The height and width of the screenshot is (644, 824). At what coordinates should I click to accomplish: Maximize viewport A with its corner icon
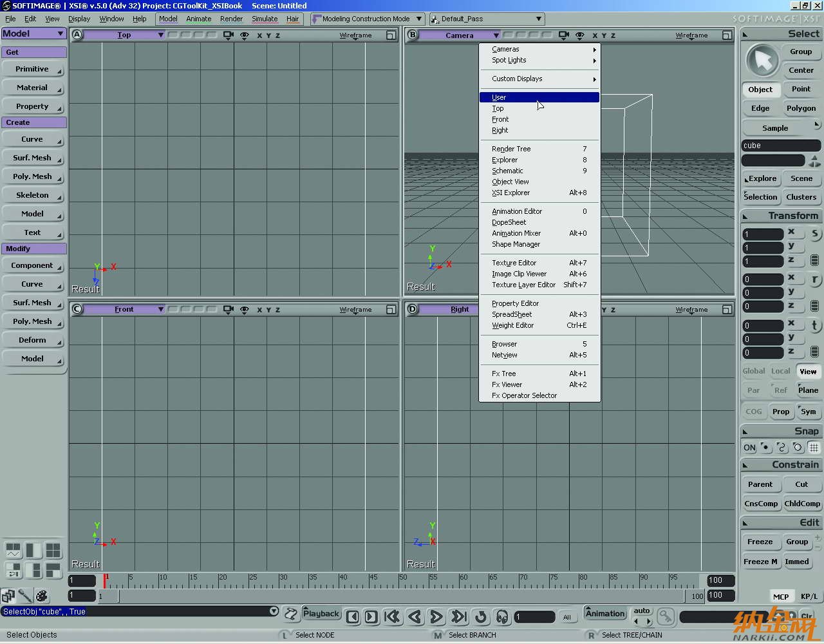(x=391, y=35)
